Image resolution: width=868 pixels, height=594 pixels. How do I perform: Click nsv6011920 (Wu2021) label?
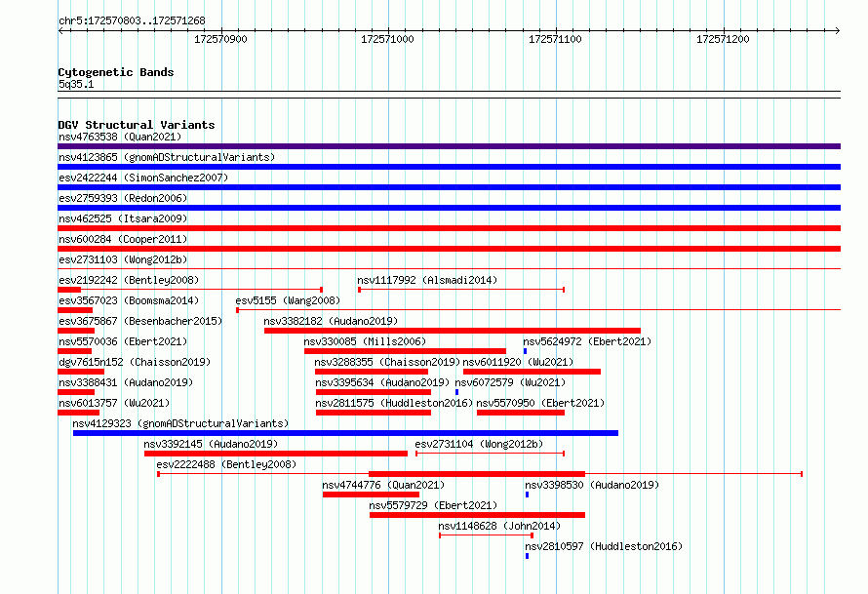(x=518, y=362)
